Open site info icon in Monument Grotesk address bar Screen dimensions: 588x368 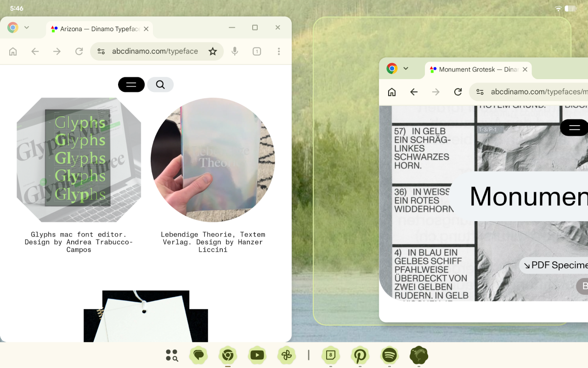pos(480,92)
